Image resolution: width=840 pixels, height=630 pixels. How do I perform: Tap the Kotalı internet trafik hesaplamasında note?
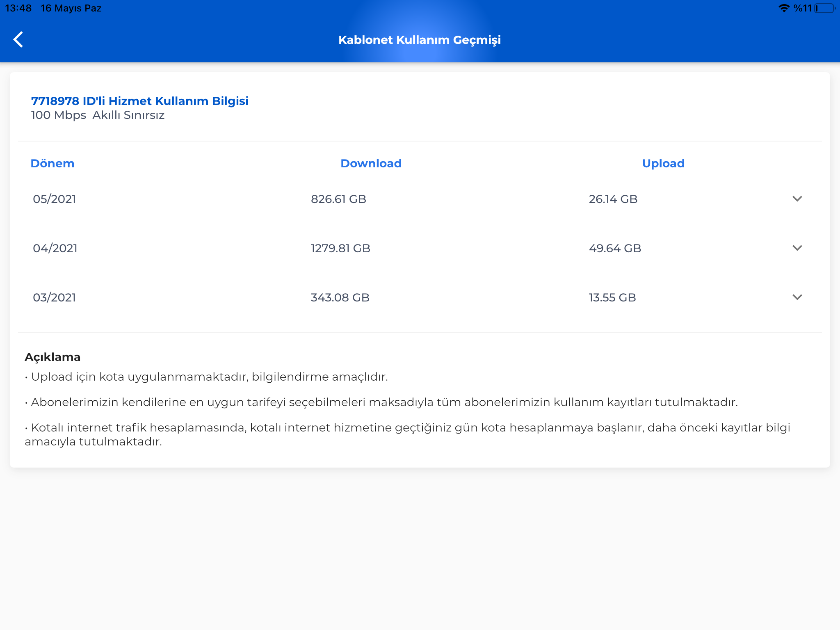(x=407, y=434)
